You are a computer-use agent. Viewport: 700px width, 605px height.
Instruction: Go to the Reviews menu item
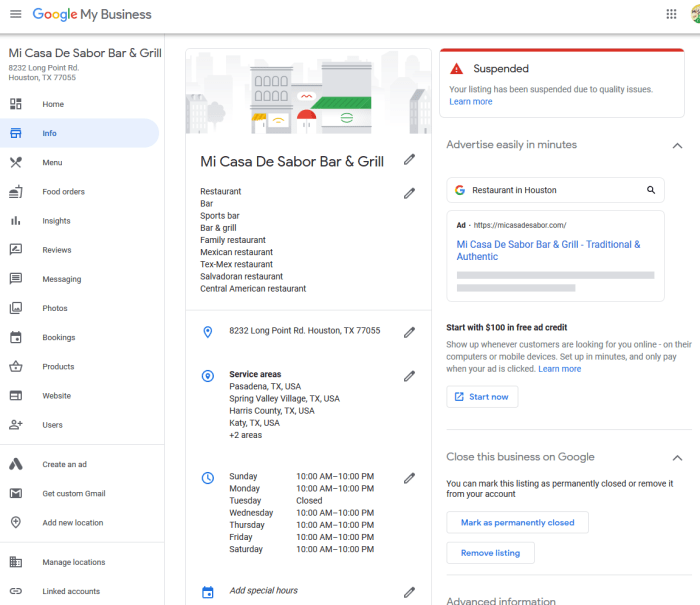57,250
